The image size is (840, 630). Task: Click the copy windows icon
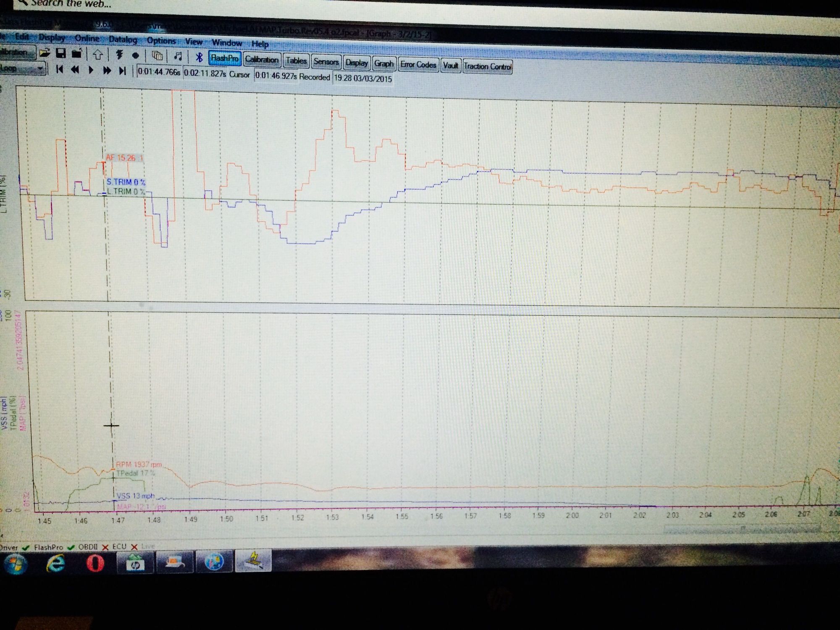pos(157,55)
